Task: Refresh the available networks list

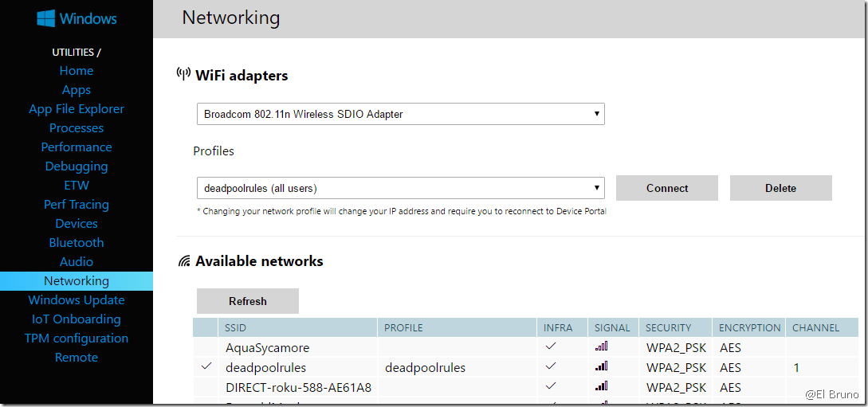Action: click(247, 301)
